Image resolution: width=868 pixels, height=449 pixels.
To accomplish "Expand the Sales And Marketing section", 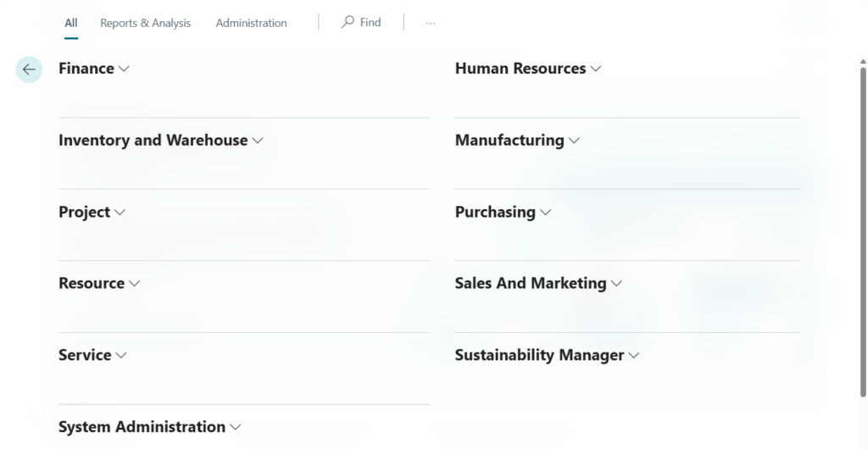I will pos(538,284).
